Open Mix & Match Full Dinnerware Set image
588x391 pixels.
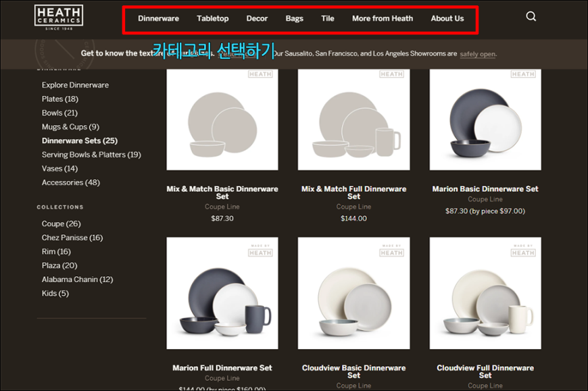coord(353,120)
